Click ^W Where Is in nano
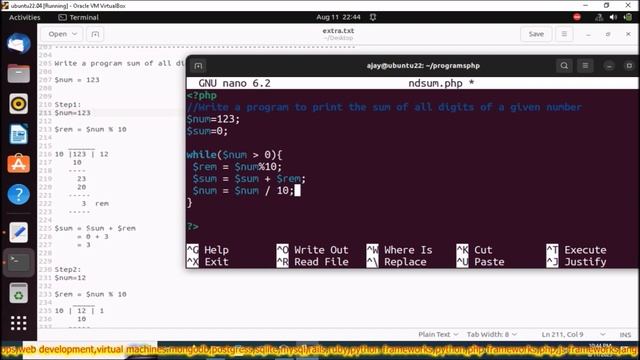Screen dimensions: 640x360 click(x=399, y=250)
